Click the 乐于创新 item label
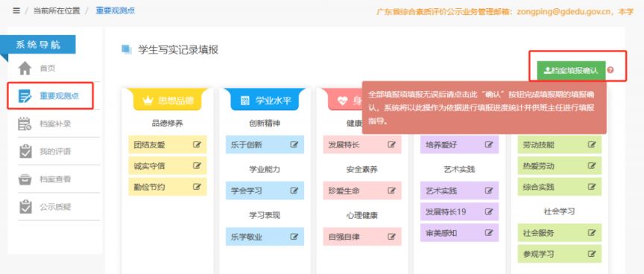Image resolution: width=644 pixels, height=274 pixels. [x=247, y=144]
